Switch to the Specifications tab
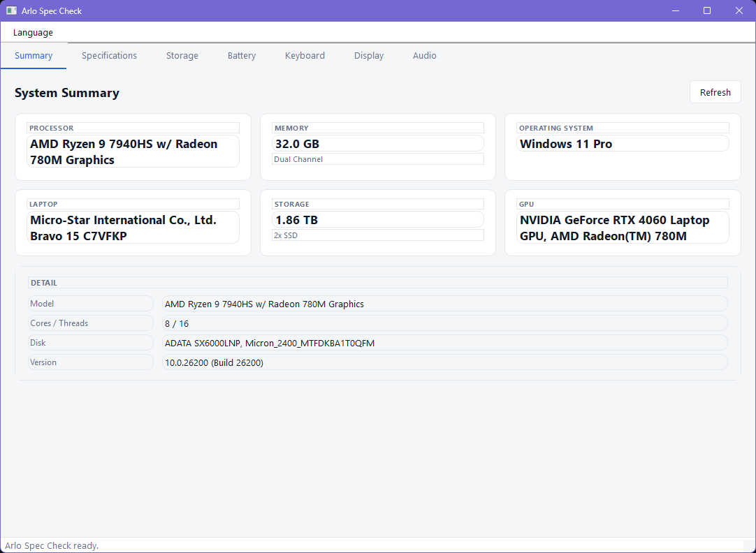The image size is (756, 553). point(110,56)
